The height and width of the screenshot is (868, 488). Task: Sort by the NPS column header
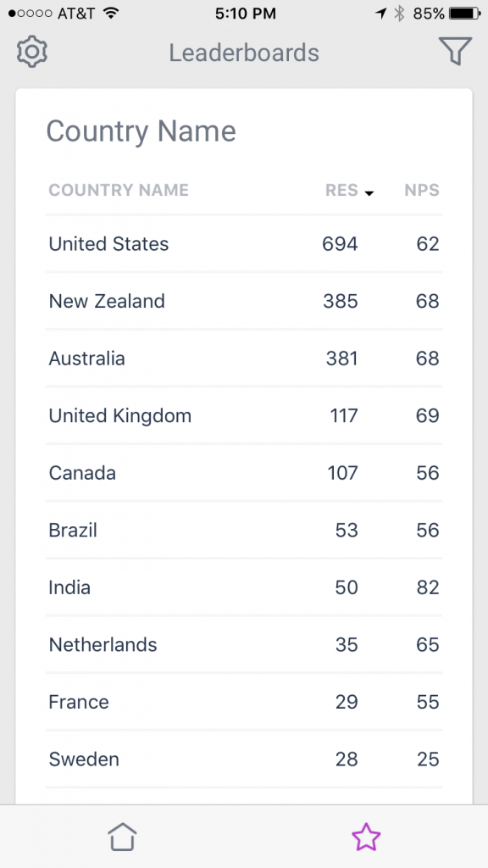coord(422,190)
